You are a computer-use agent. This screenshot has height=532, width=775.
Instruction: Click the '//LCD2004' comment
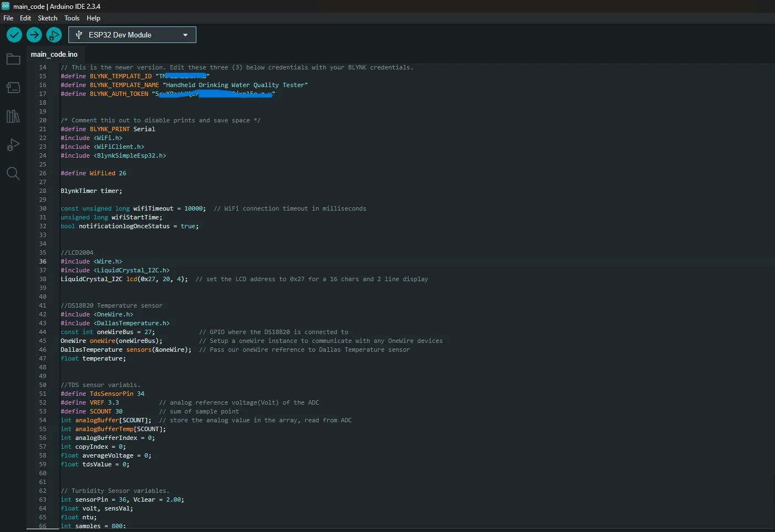(x=77, y=252)
